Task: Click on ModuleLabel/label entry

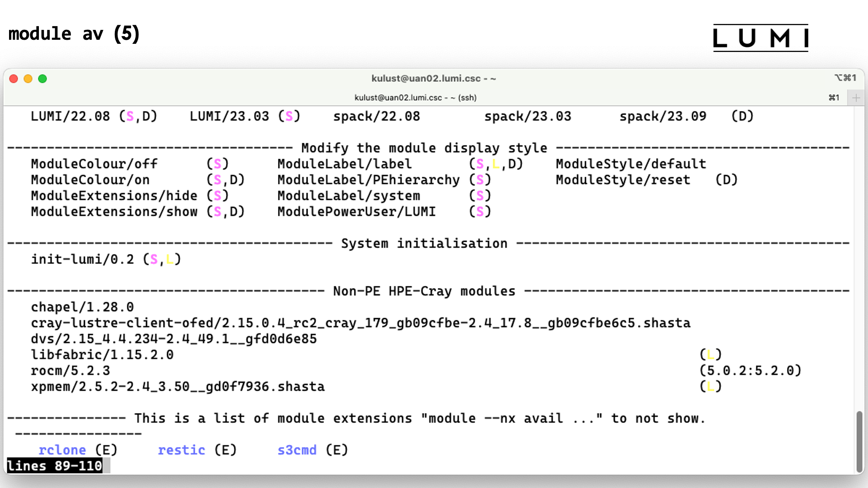Action: point(344,164)
